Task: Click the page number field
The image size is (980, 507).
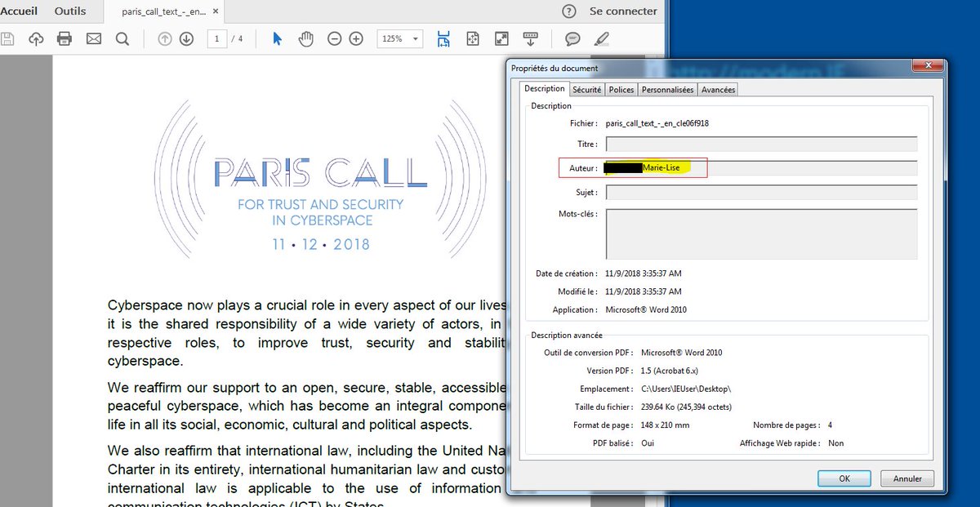Action: point(216,38)
